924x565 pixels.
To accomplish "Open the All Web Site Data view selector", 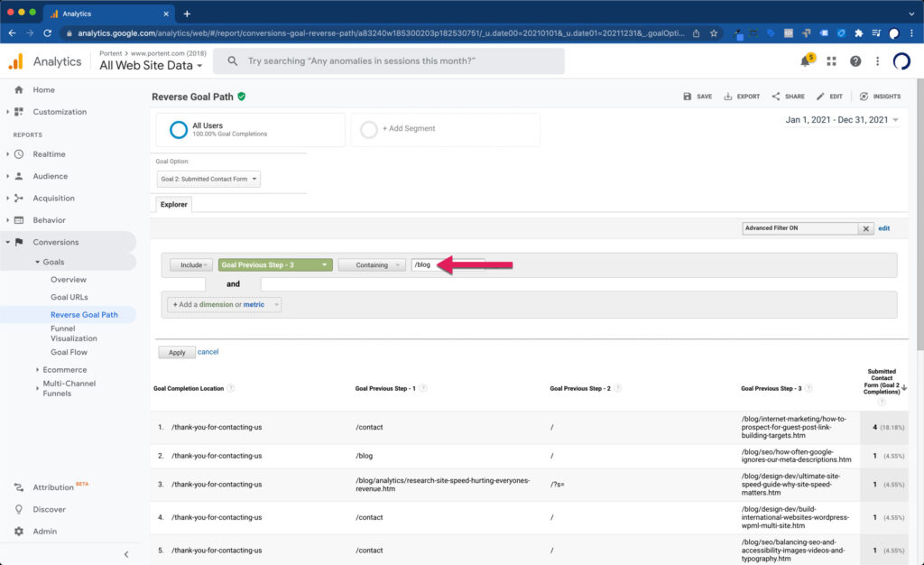I will pyautogui.click(x=151, y=65).
